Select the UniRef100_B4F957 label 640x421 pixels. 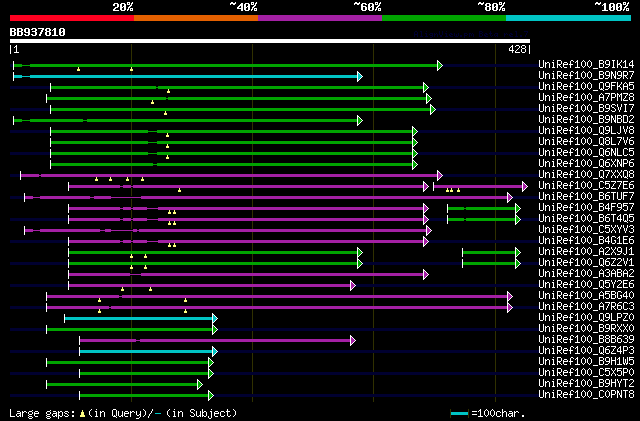(x=586, y=208)
